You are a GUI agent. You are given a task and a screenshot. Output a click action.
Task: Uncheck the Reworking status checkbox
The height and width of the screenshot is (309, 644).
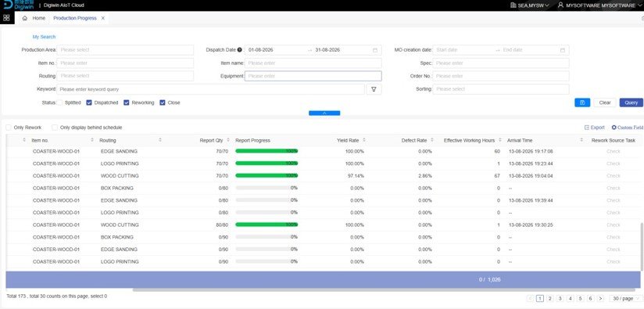(x=127, y=102)
